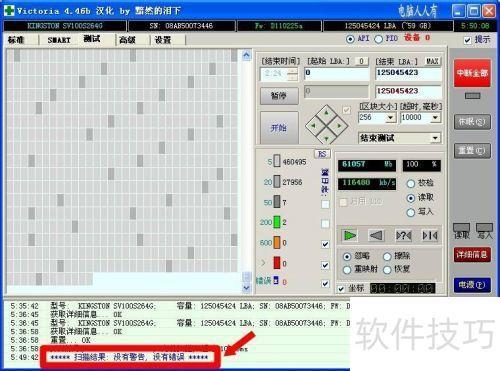
Task: Switch to the SMART tab
Action: tap(59, 40)
